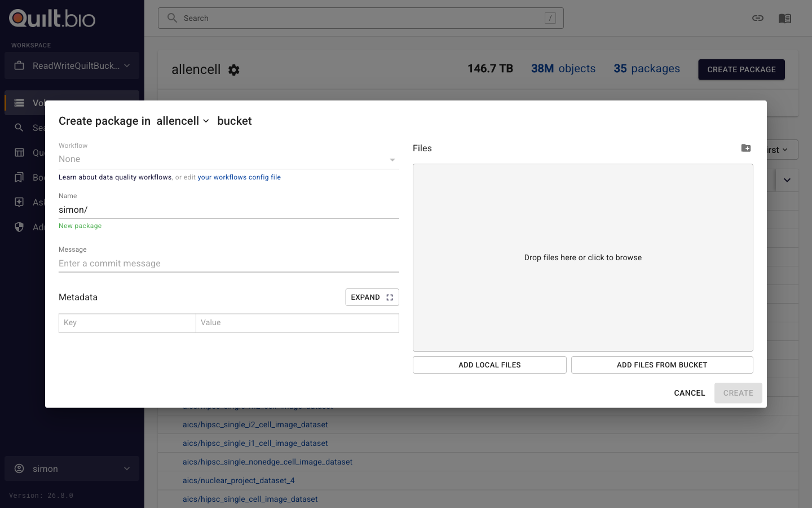Open the sidebar bookmarks icon

click(x=19, y=177)
